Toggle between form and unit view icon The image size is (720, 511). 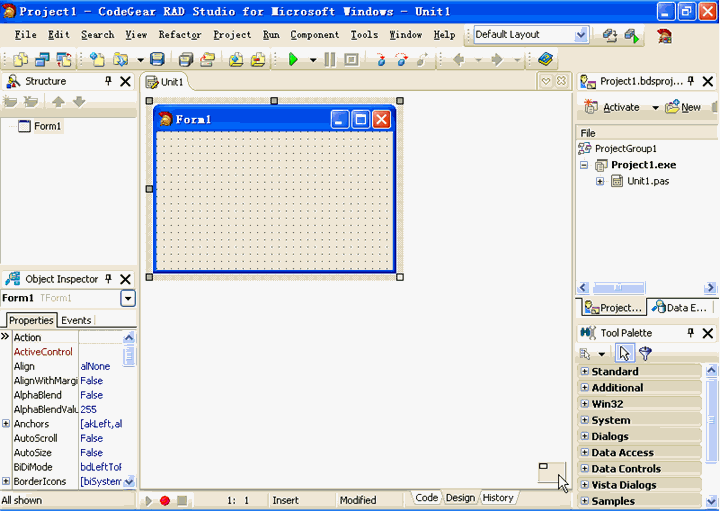[x=64, y=59]
